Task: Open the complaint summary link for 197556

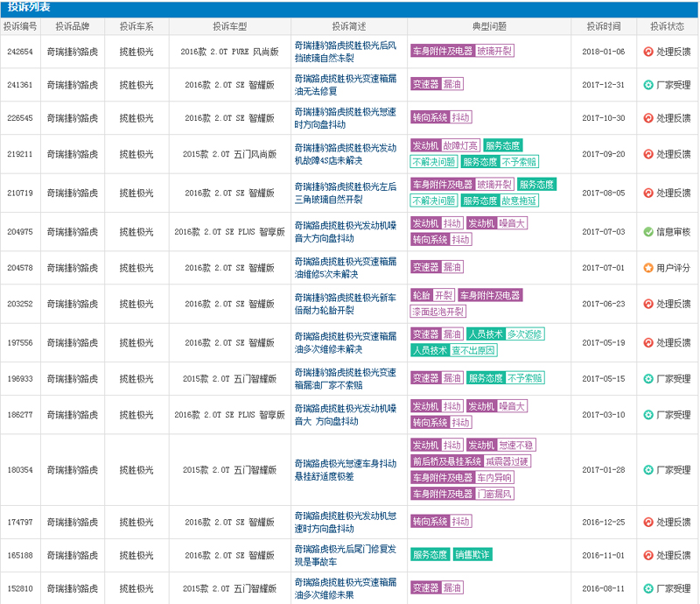Action: (345, 342)
